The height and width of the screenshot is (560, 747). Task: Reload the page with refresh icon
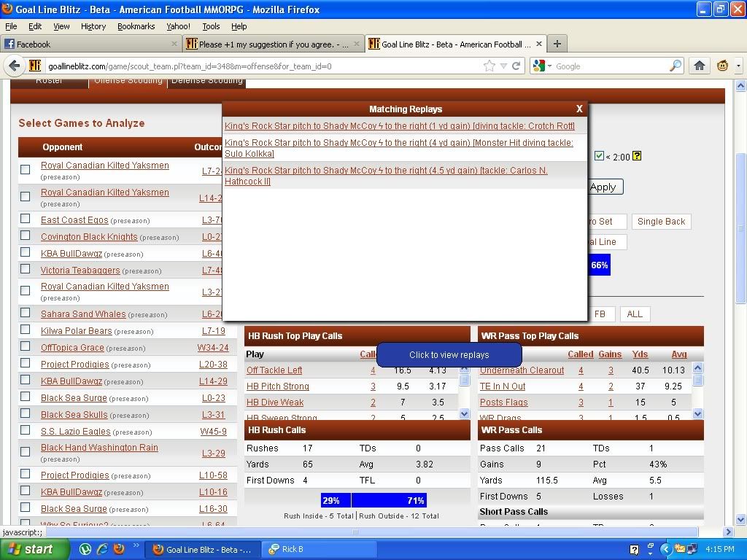tap(516, 66)
